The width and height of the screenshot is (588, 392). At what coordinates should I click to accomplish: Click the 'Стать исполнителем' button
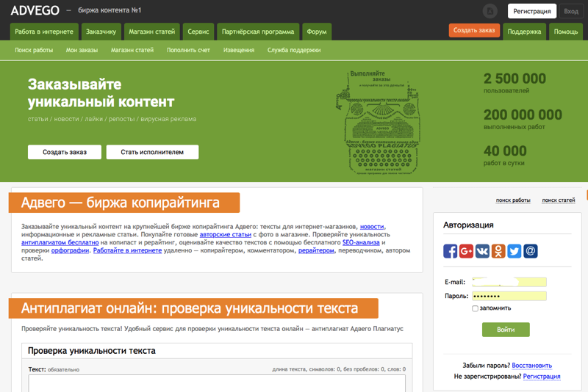152,152
